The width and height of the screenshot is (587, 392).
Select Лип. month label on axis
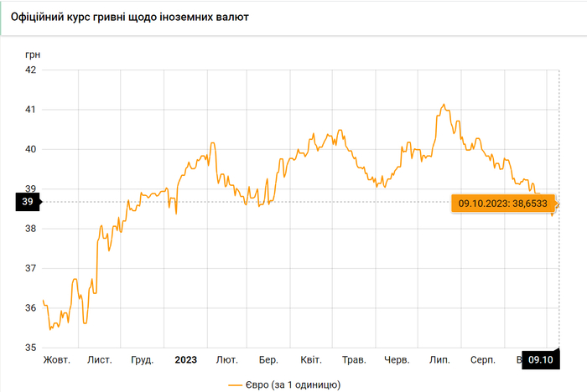tap(439, 359)
